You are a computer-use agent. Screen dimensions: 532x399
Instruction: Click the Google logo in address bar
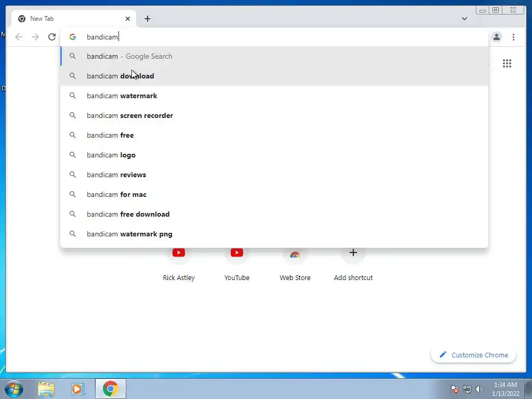click(73, 37)
